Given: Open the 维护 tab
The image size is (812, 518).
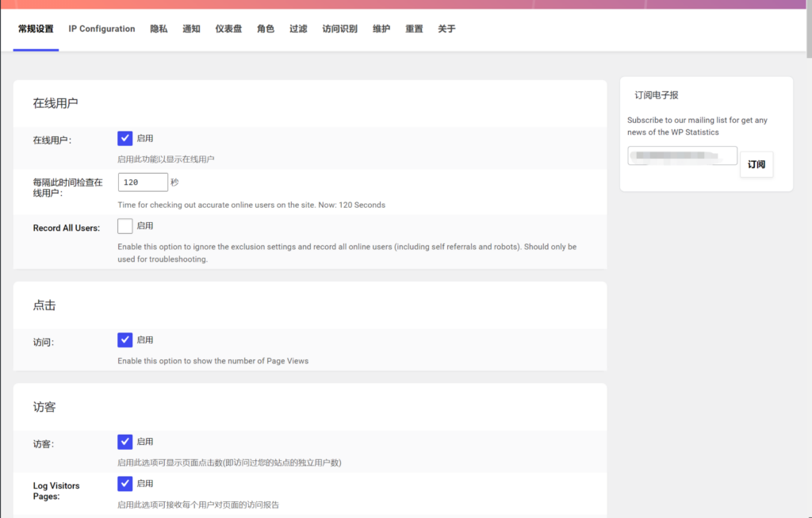Looking at the screenshot, I should (x=381, y=29).
